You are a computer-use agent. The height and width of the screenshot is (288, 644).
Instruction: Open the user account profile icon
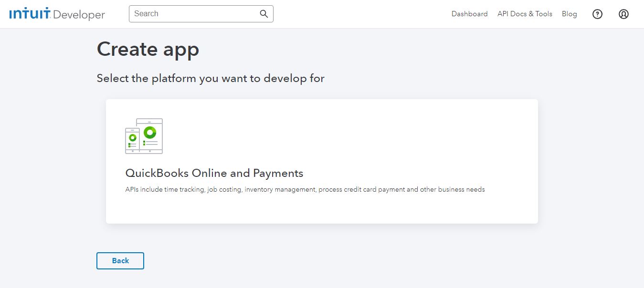[623, 14]
